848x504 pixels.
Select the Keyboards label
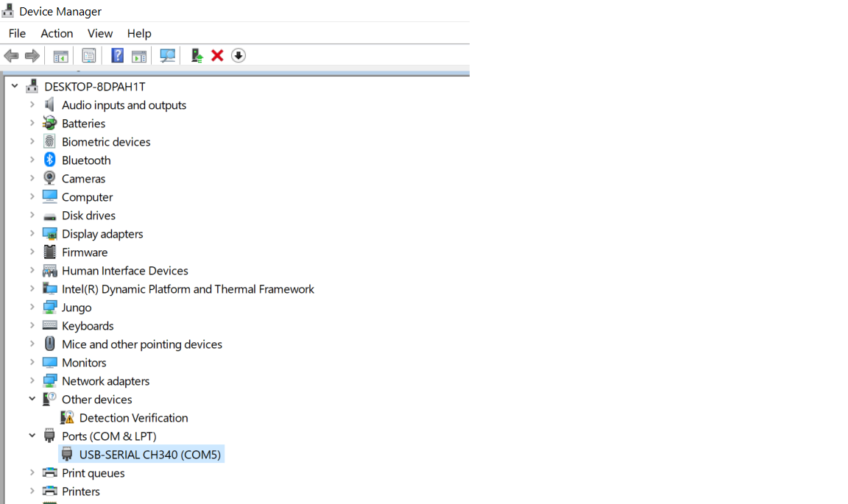[x=88, y=325]
